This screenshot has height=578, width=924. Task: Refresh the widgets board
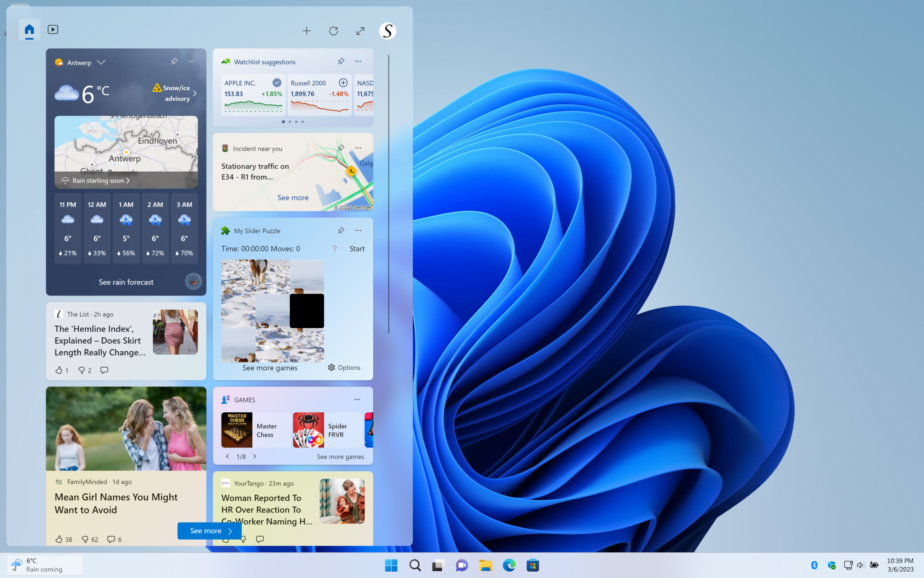(333, 31)
